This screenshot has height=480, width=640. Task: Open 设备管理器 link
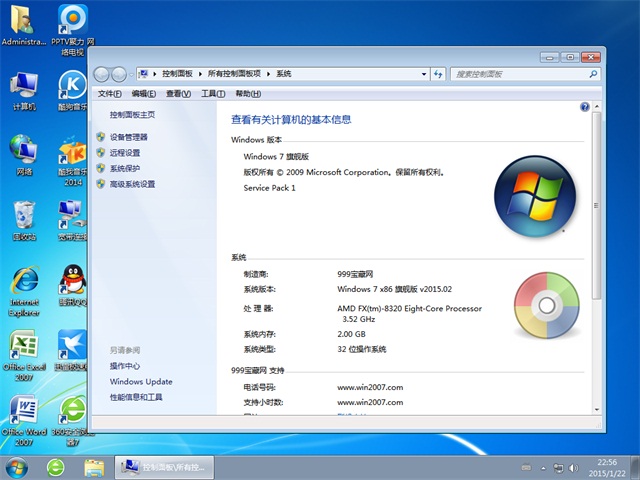(x=128, y=137)
